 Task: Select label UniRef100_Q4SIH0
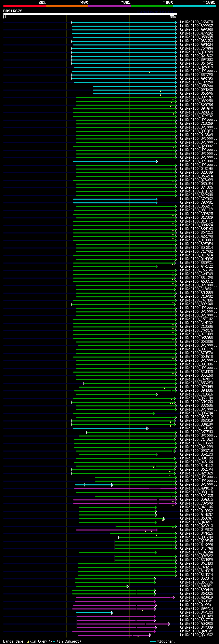[196, 169]
